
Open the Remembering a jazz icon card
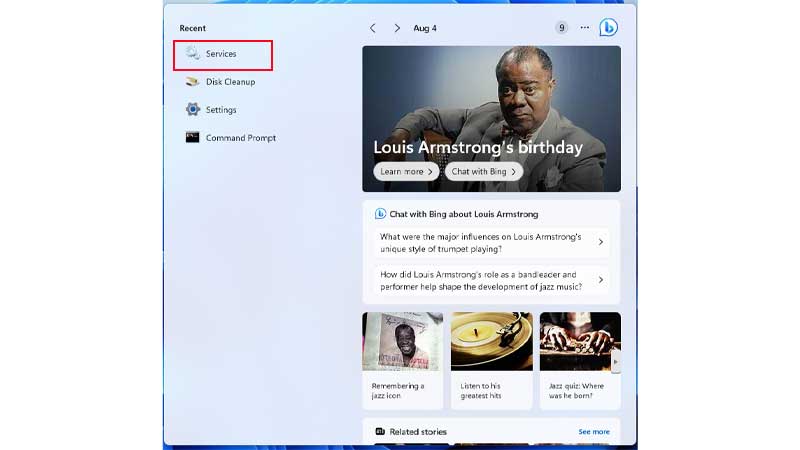pos(403,361)
